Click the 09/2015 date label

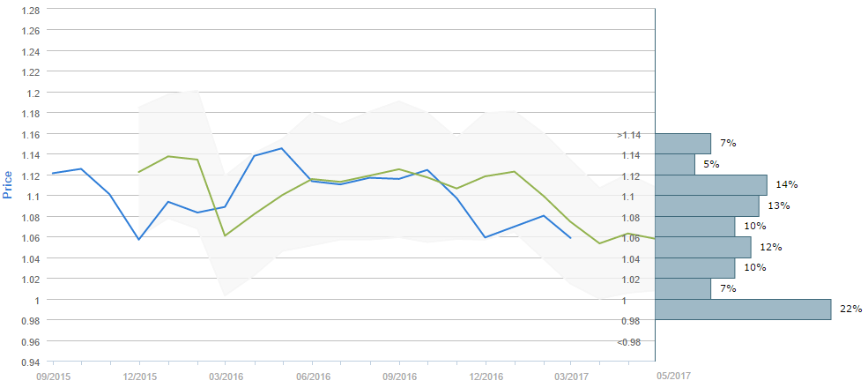[53, 376]
